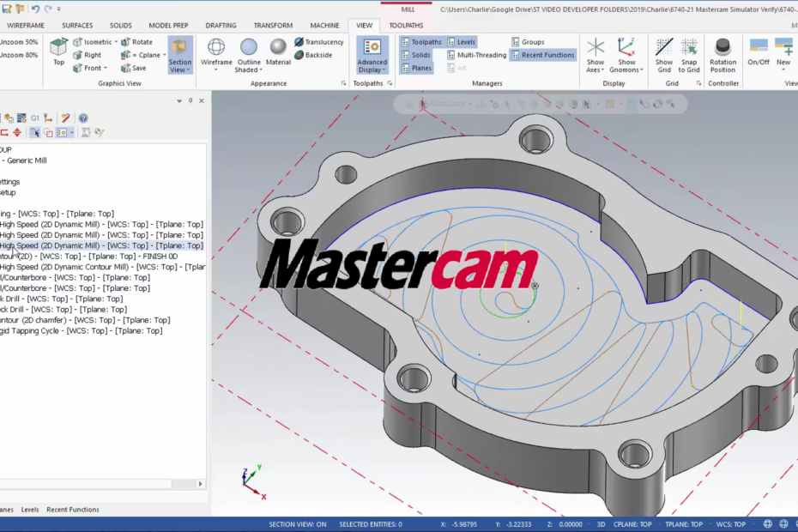Click the Redo arrow

48,9
